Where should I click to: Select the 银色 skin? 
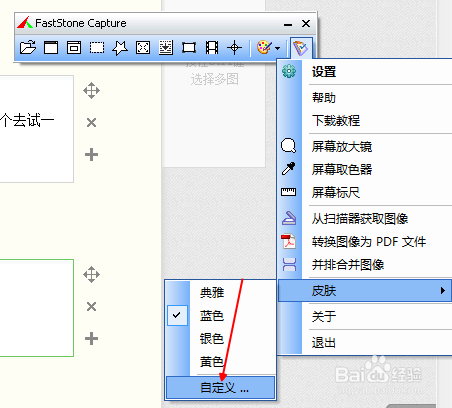click(x=220, y=338)
